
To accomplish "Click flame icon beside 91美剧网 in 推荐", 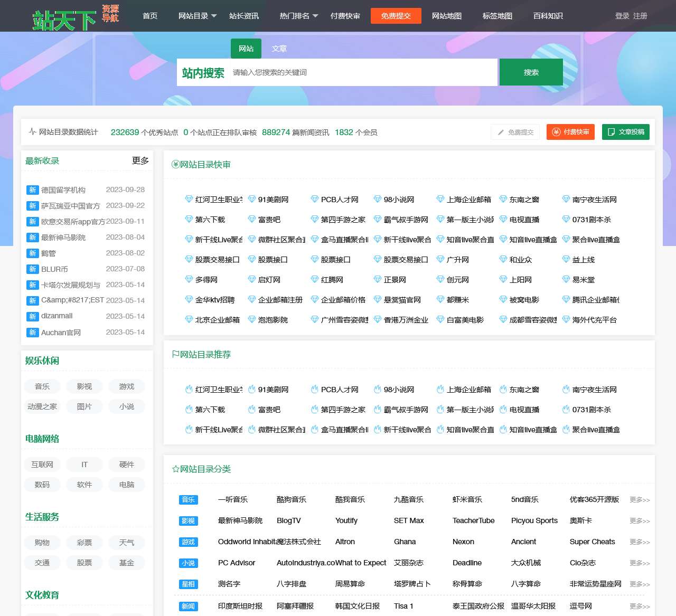I will [x=252, y=390].
